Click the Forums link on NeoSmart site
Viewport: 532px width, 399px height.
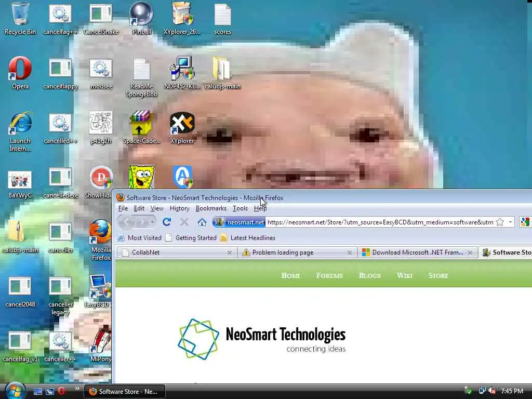tap(329, 275)
